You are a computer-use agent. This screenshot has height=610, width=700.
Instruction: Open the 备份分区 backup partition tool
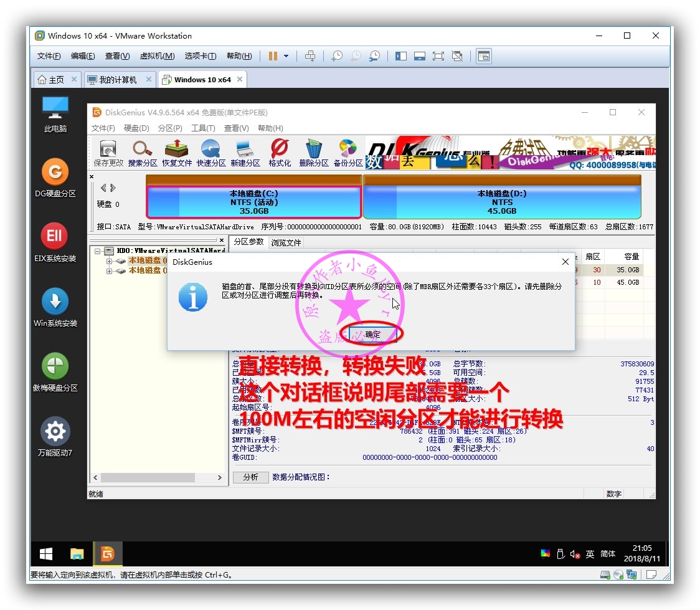348,151
